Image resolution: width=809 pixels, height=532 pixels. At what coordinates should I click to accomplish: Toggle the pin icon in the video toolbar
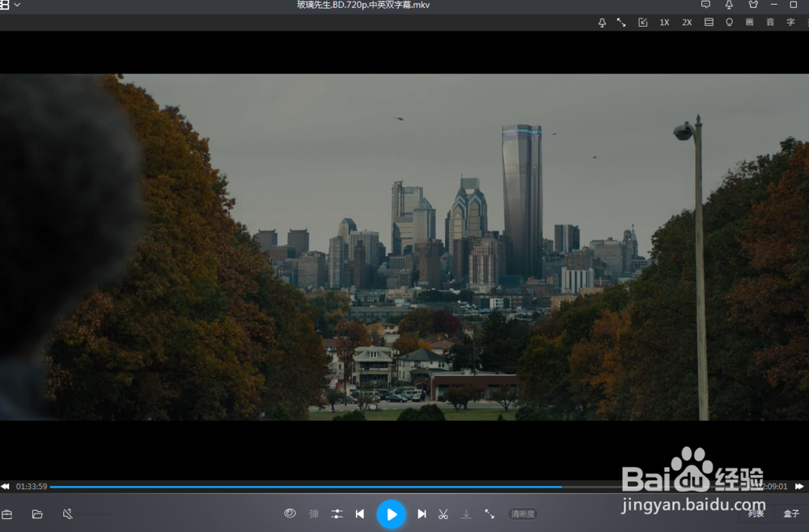tap(602, 23)
